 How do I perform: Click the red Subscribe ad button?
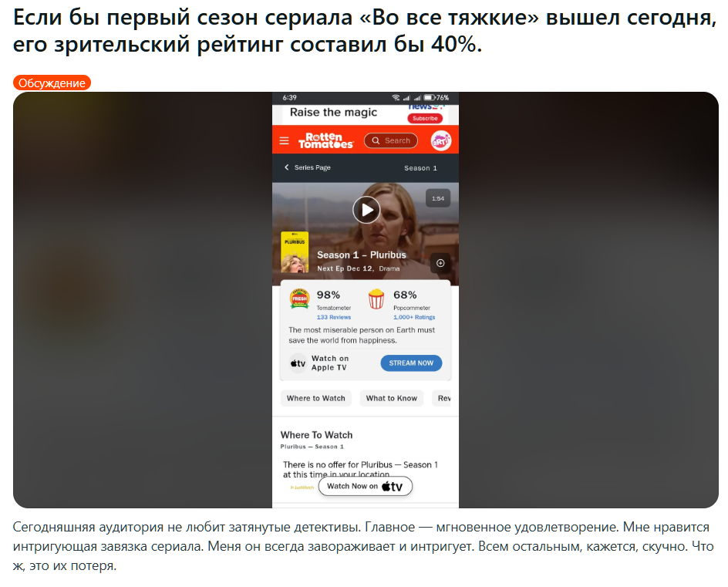click(425, 119)
